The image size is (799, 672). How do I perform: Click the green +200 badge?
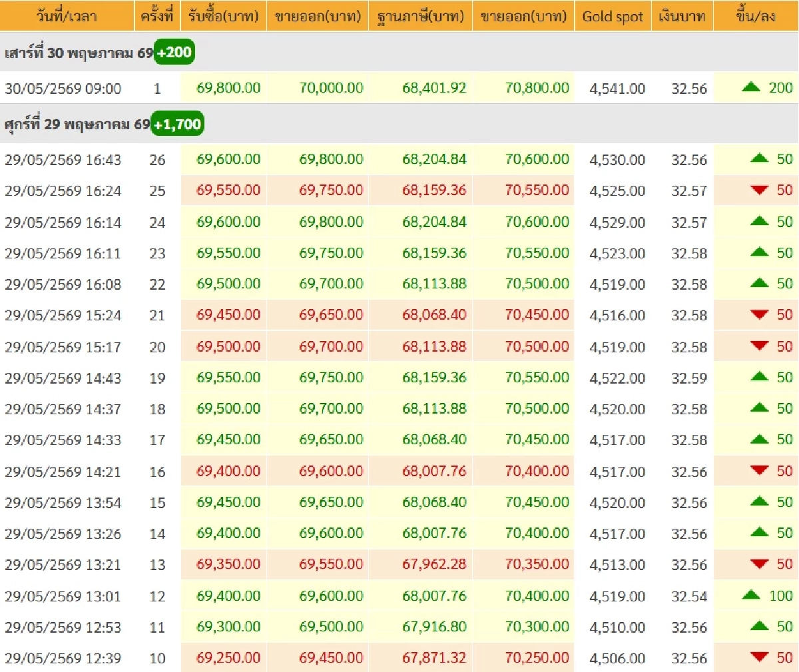click(174, 52)
